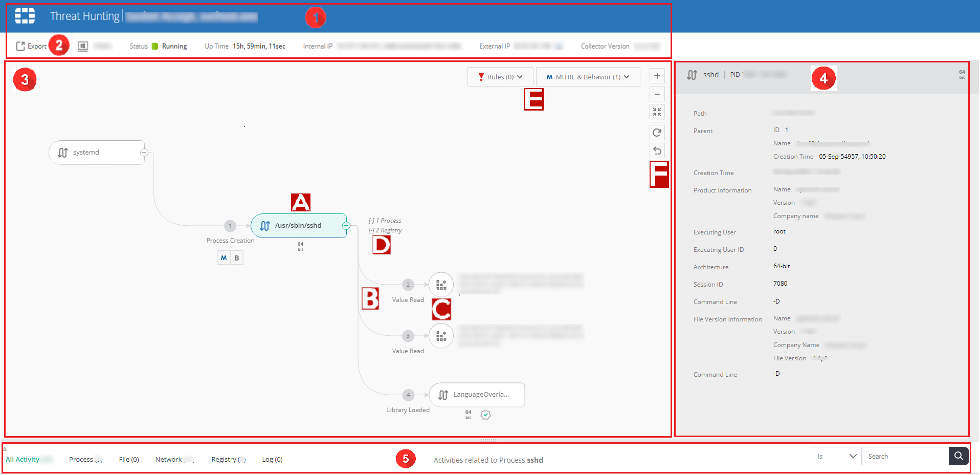This screenshot has width=980, height=475.
Task: Click the 'Library Loaded' event label
Action: (408, 410)
